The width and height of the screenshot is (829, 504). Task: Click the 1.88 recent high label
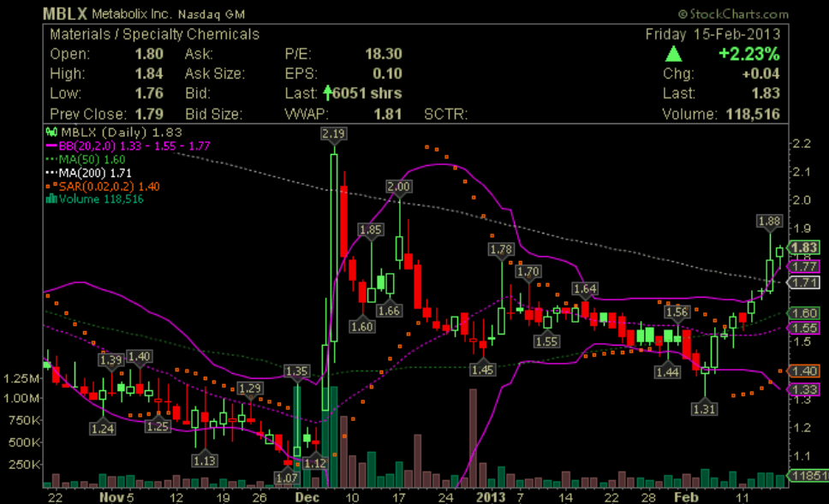(x=770, y=222)
